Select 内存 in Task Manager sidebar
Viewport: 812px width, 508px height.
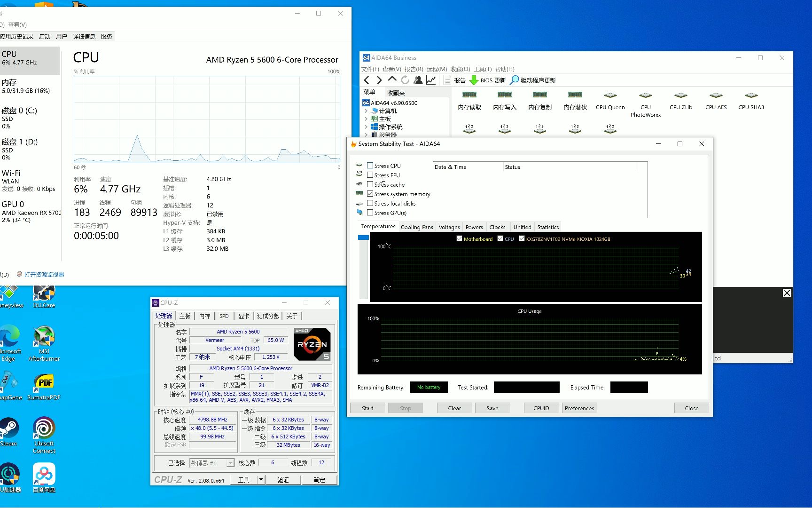tap(30, 86)
